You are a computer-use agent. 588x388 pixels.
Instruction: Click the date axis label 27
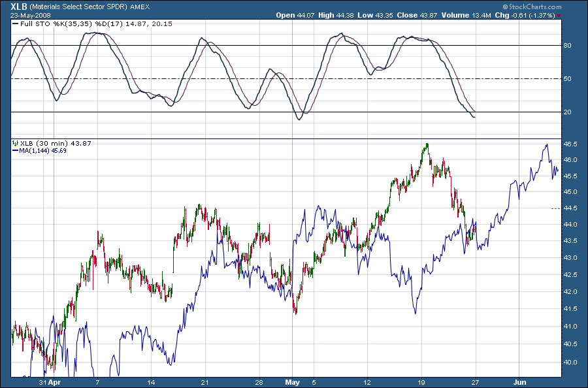(476, 382)
